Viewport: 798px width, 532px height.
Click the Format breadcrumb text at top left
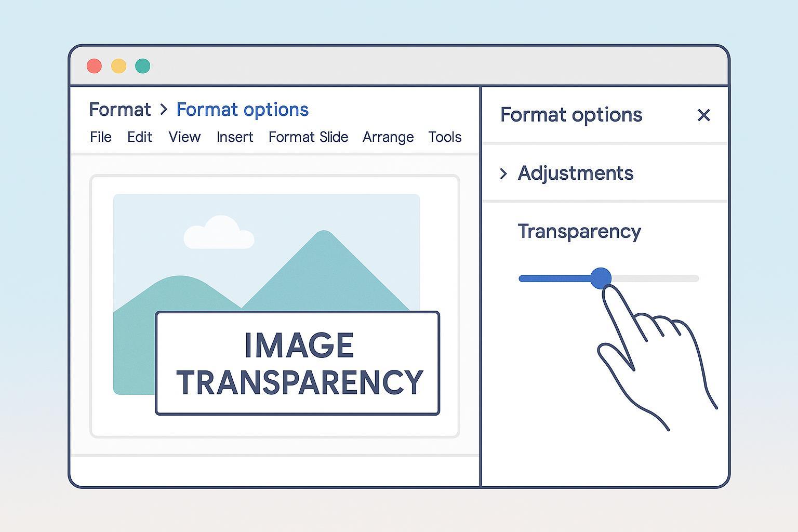point(119,110)
